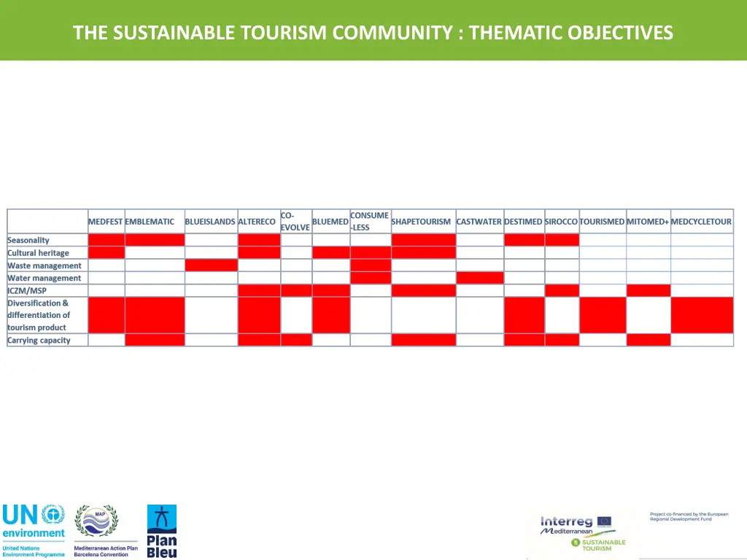The width and height of the screenshot is (747, 560).
Task: Select the slide title about thematic objectives
Action: [373, 32]
